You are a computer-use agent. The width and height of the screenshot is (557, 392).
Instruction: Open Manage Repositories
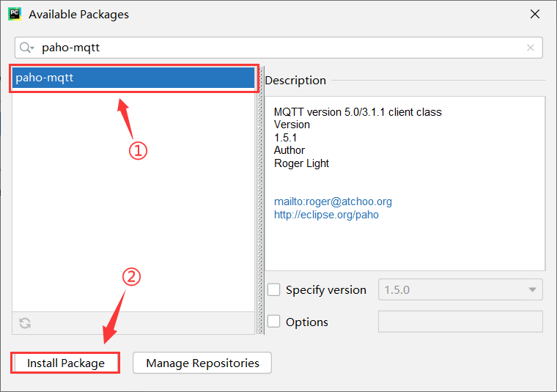click(202, 363)
